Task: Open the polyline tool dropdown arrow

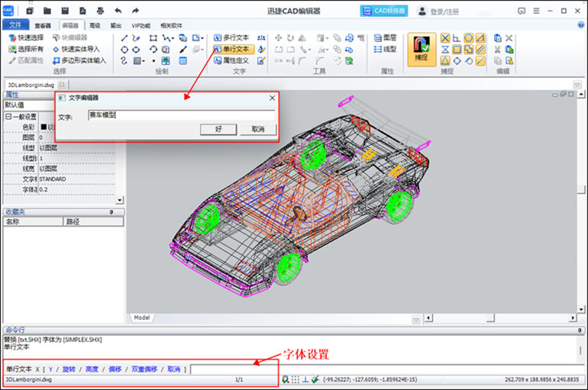Action: point(173,38)
